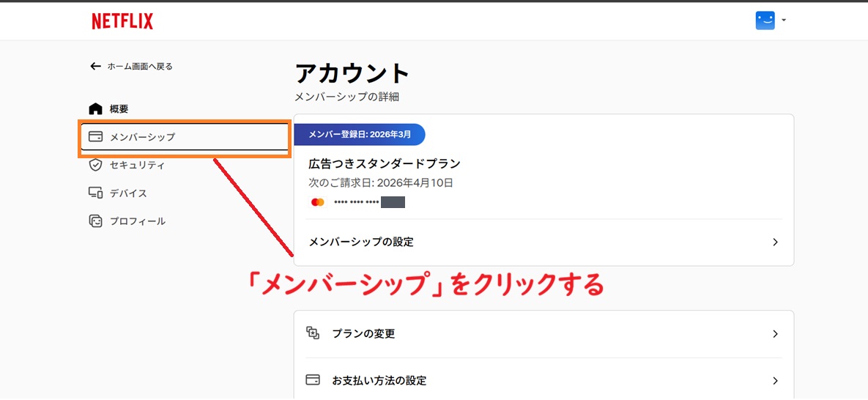Click the プロフィール face icon

(96, 221)
